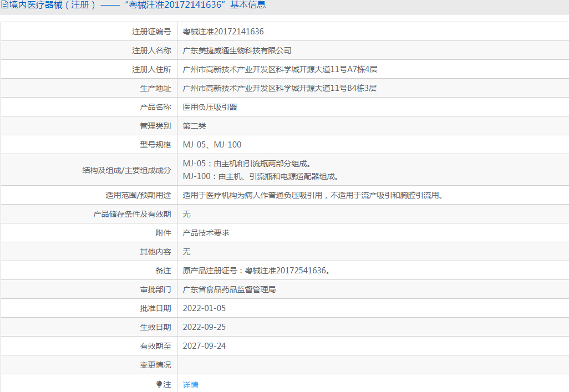The height and width of the screenshot is (392, 569).
Task: Click the 附件 row label
Action: 163,233
